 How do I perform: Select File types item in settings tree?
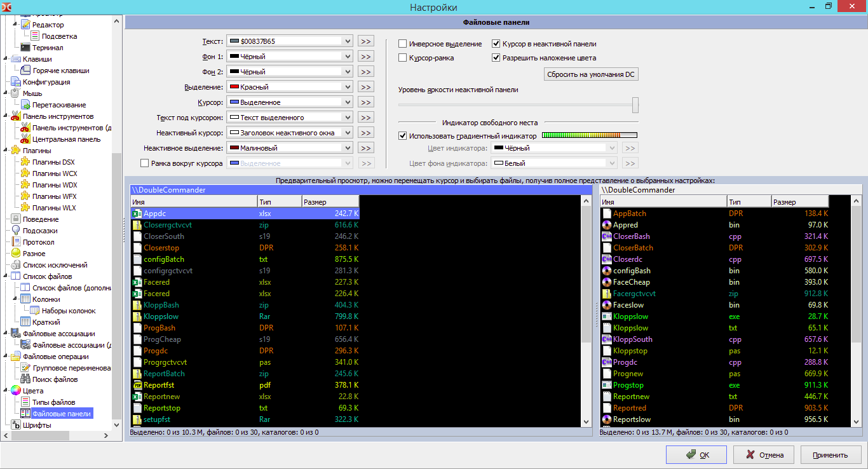click(x=53, y=402)
